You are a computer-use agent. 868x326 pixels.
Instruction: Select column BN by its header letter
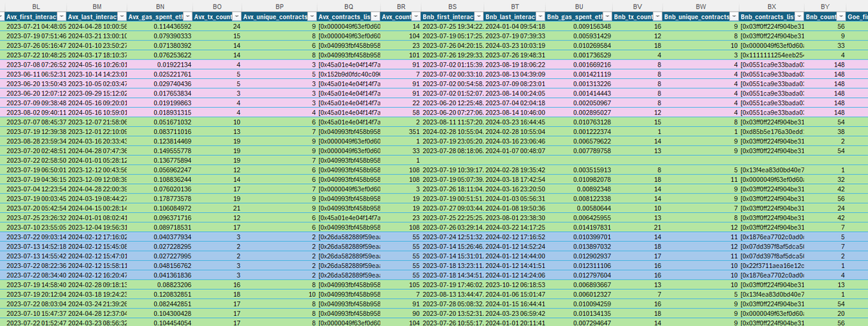(x=161, y=5)
